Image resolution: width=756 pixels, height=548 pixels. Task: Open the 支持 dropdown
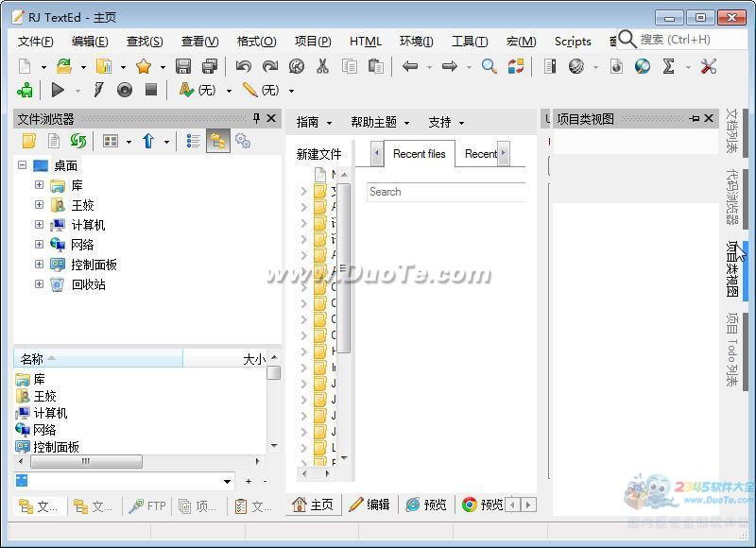coord(446,123)
